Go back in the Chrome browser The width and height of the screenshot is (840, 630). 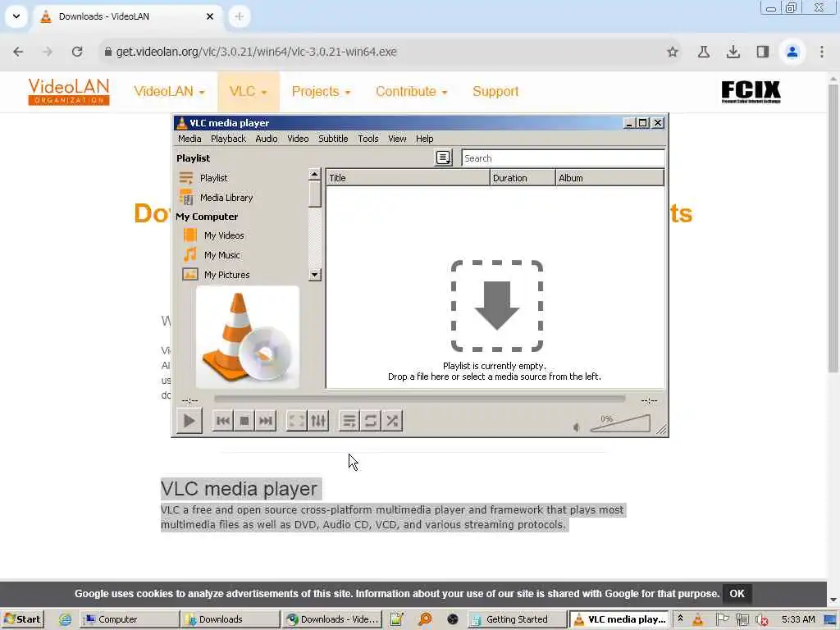coord(18,52)
